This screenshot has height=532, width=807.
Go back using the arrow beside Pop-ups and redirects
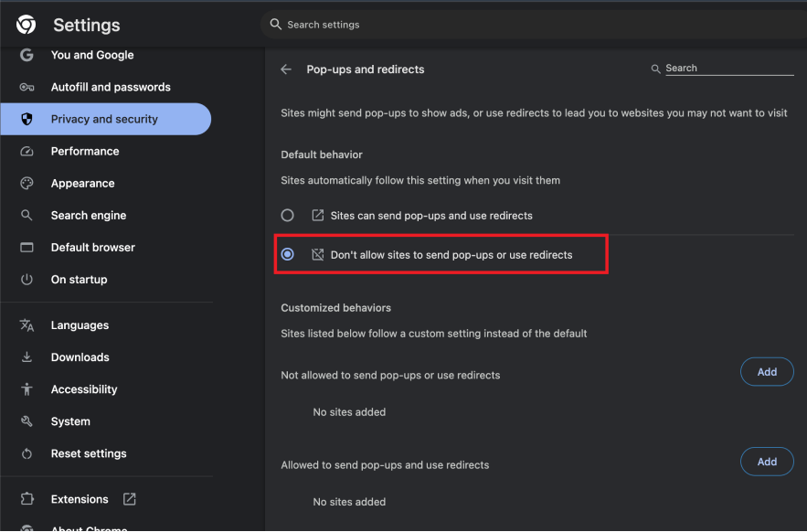[x=286, y=69]
